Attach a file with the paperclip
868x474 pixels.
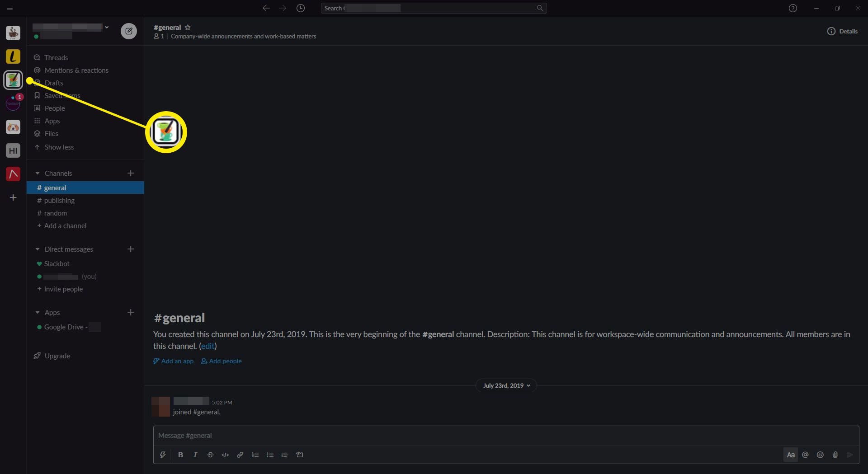point(835,455)
